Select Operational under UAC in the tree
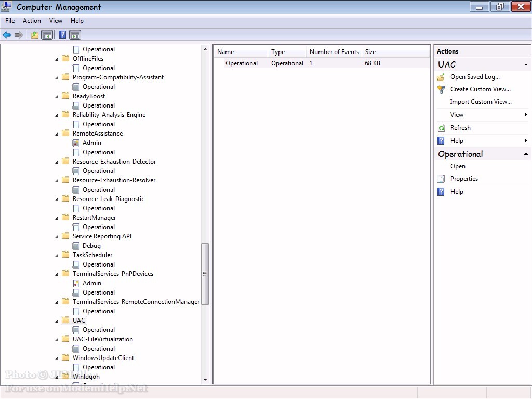Screen dimensions: 532x399 [x=99, y=330]
